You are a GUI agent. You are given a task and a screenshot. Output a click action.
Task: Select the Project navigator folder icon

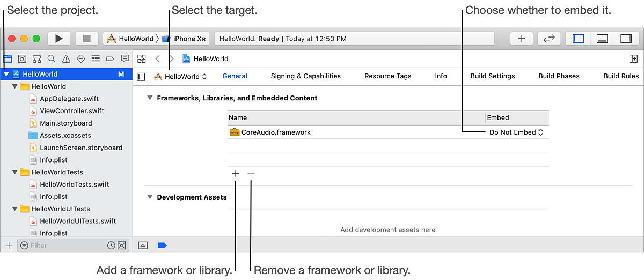[x=7, y=58]
